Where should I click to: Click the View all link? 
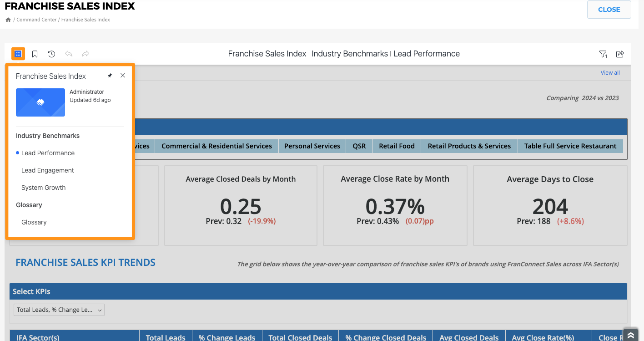tap(610, 73)
